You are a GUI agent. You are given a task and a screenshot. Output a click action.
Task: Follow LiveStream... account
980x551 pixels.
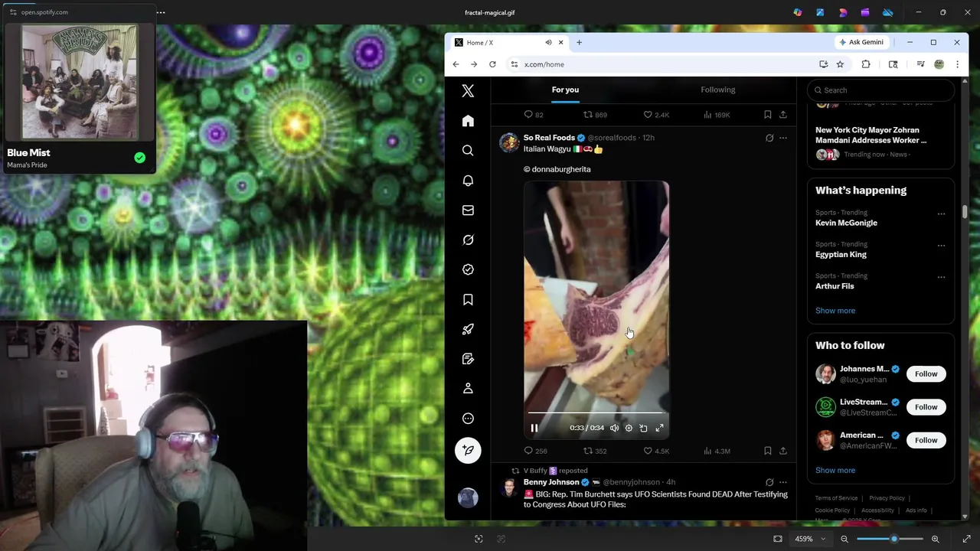pos(926,406)
